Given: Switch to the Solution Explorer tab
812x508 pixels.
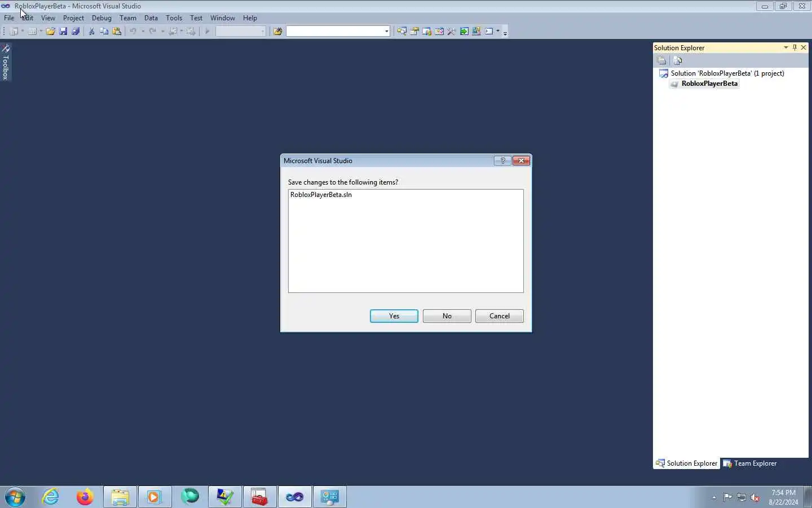Looking at the screenshot, I should pyautogui.click(x=686, y=463).
